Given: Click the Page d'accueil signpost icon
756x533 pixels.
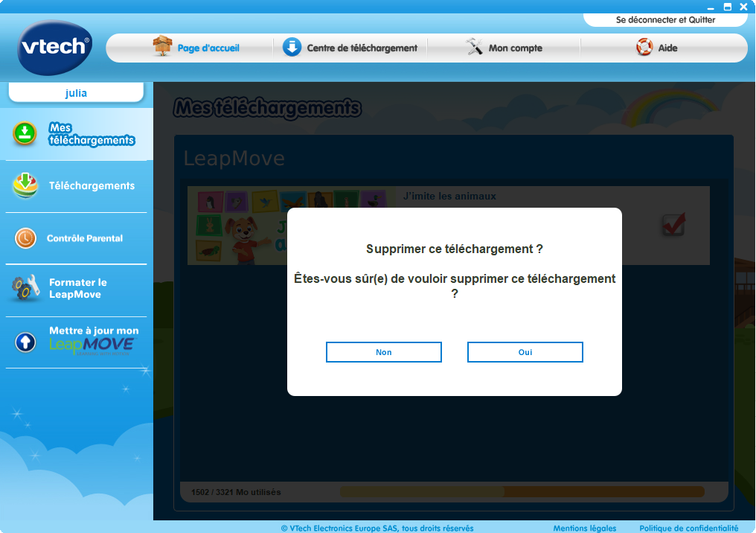Looking at the screenshot, I should click(162, 46).
